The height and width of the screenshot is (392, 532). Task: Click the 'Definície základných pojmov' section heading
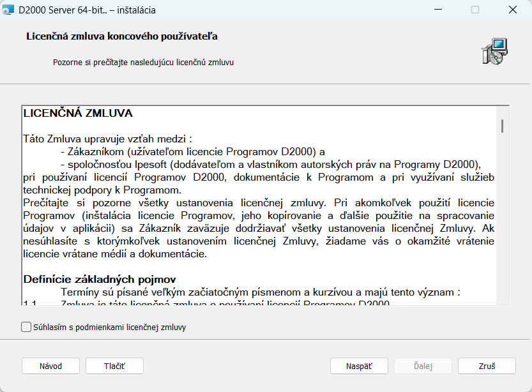tap(100, 279)
